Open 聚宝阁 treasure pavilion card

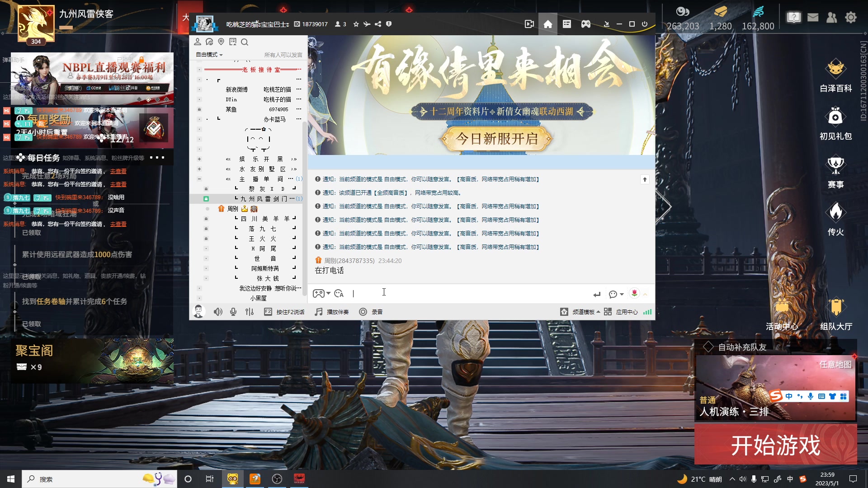[92, 361]
